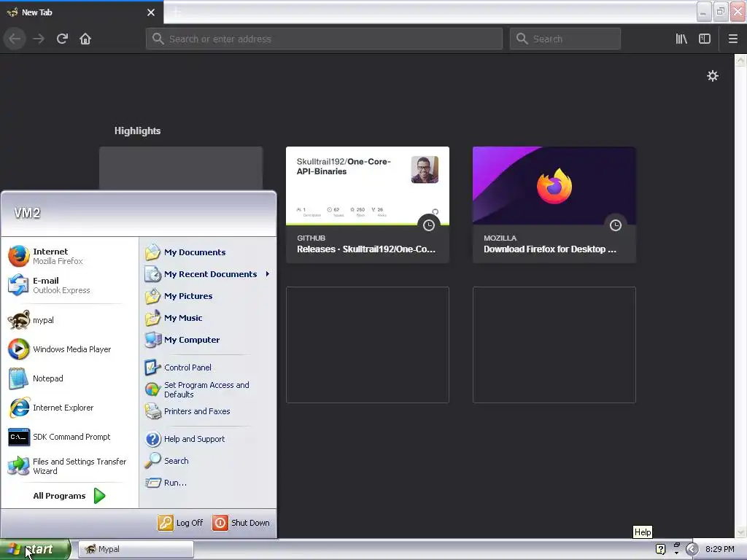Click the Help icon in system tray
This screenshot has width=747, height=560.
(660, 549)
